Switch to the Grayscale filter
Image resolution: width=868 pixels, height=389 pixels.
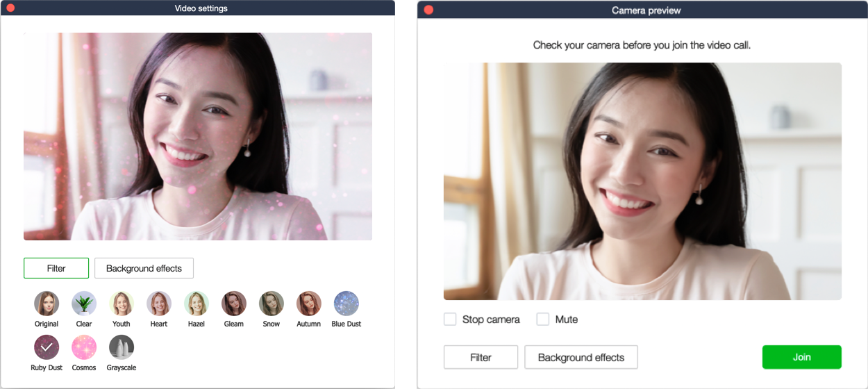[x=122, y=347]
